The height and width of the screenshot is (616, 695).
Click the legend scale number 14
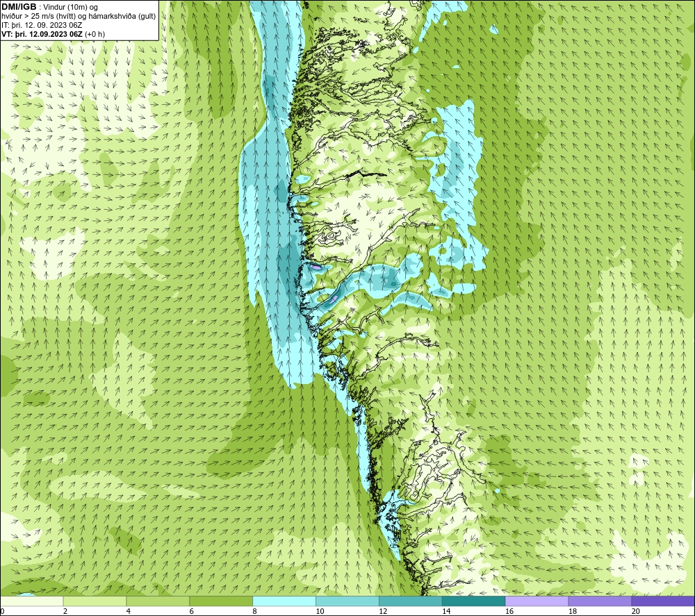[x=446, y=611]
